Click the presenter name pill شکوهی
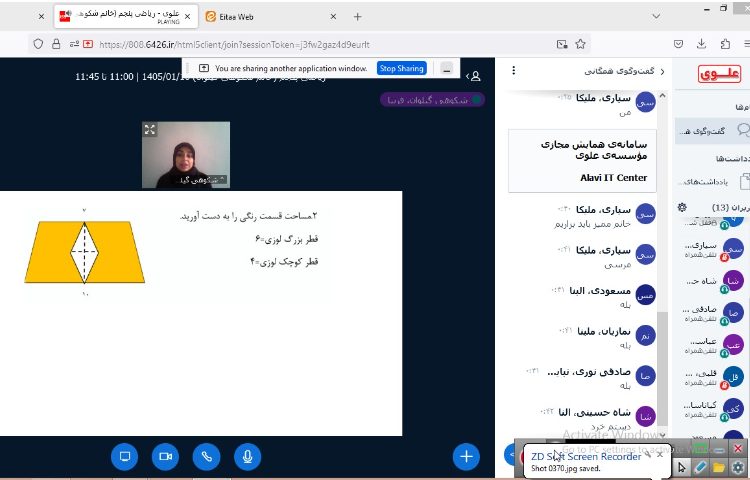This screenshot has height=480, width=750. click(432, 100)
